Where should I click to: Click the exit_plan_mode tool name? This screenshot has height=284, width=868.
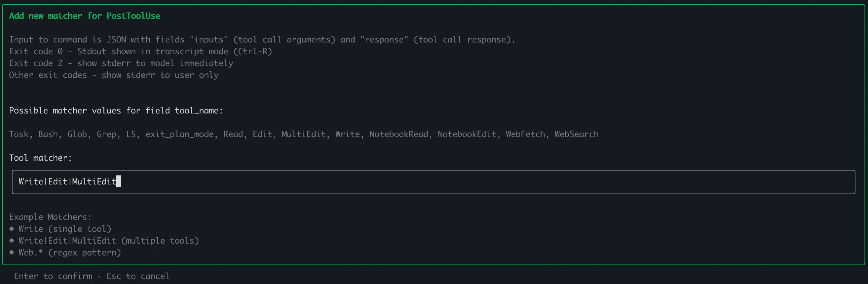click(180, 134)
